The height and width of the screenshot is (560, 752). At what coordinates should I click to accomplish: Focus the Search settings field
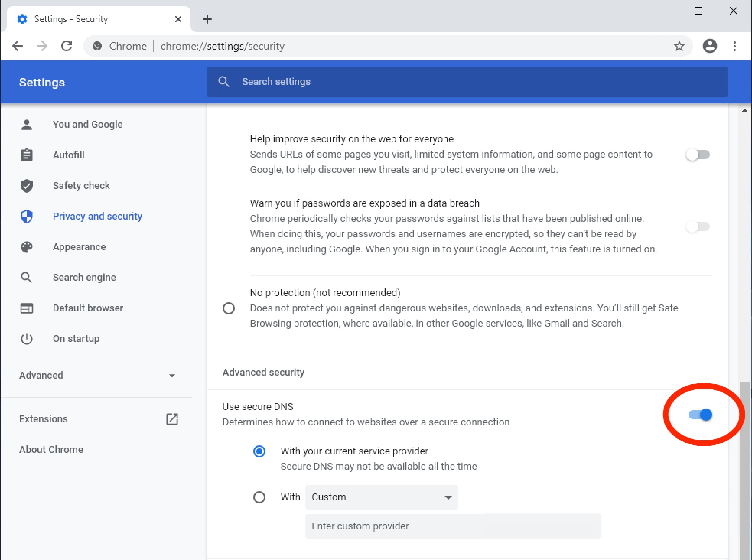point(467,81)
